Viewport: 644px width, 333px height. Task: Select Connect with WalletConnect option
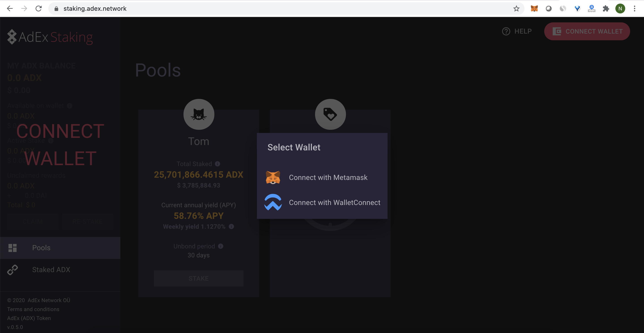(x=322, y=203)
